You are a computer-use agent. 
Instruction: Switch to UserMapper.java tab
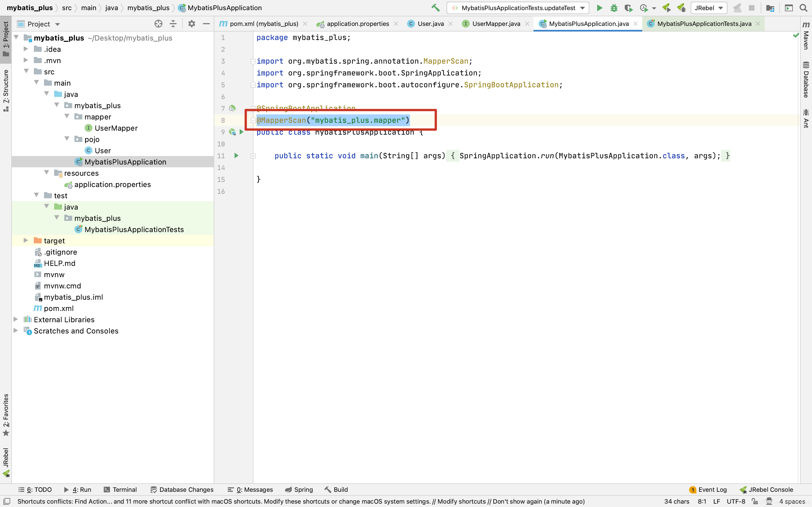coord(496,24)
